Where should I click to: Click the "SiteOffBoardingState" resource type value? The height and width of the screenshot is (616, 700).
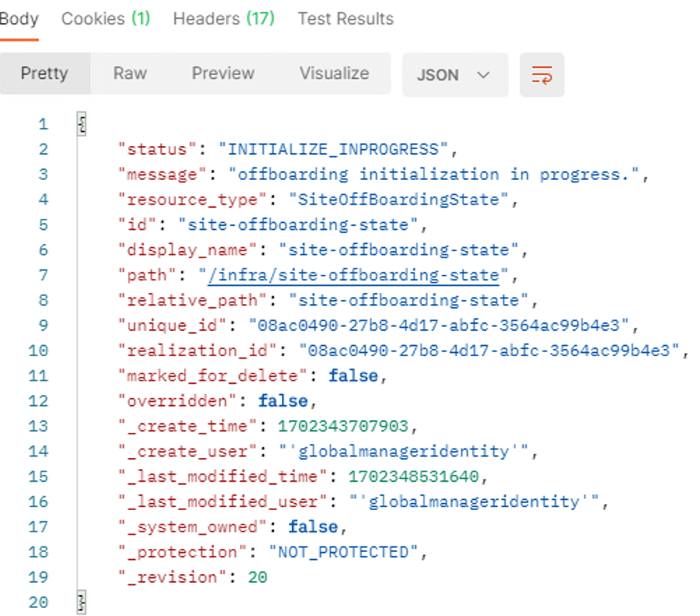point(399,200)
